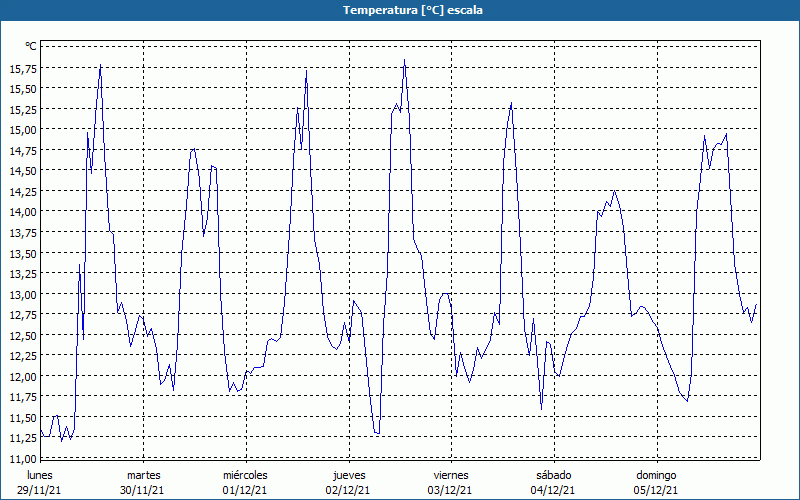Screen dimensions: 800x500
Task: Select the 12,00 axis value
Action: (x=23, y=377)
